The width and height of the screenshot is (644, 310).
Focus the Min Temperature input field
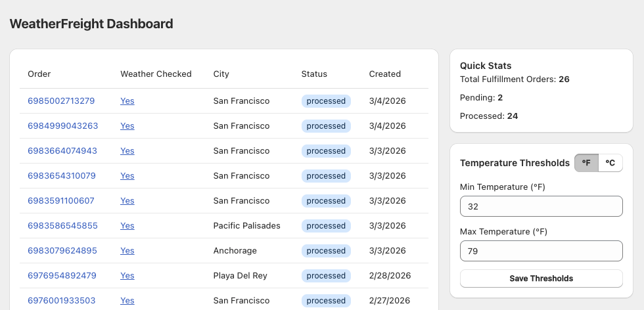click(x=541, y=206)
